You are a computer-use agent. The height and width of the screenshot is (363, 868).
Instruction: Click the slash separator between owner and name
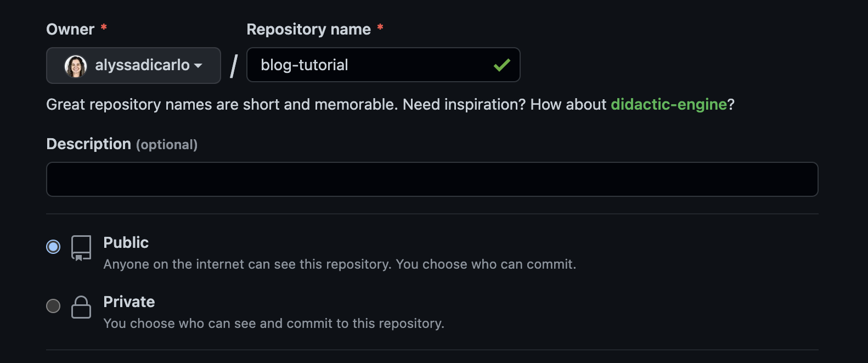[234, 66]
